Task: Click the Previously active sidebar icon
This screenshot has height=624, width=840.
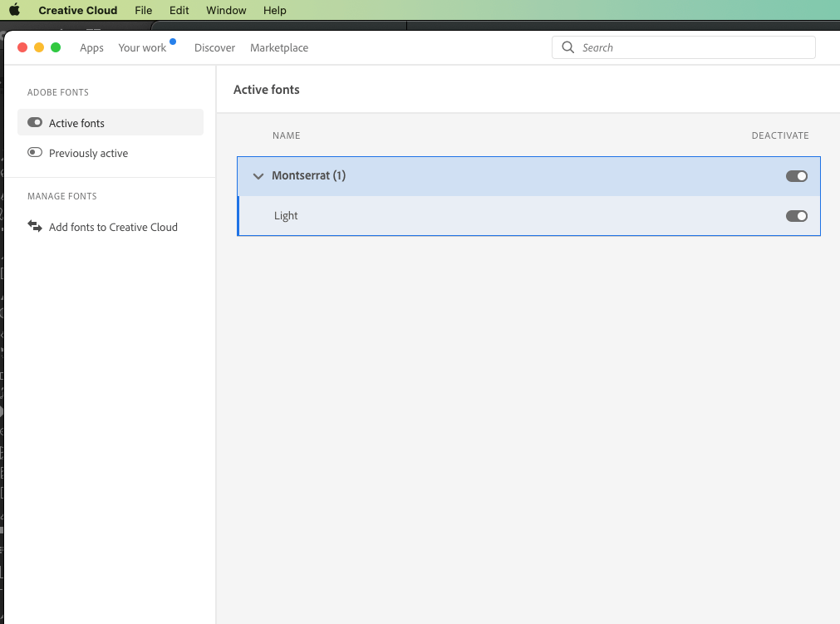Action: pyautogui.click(x=35, y=153)
